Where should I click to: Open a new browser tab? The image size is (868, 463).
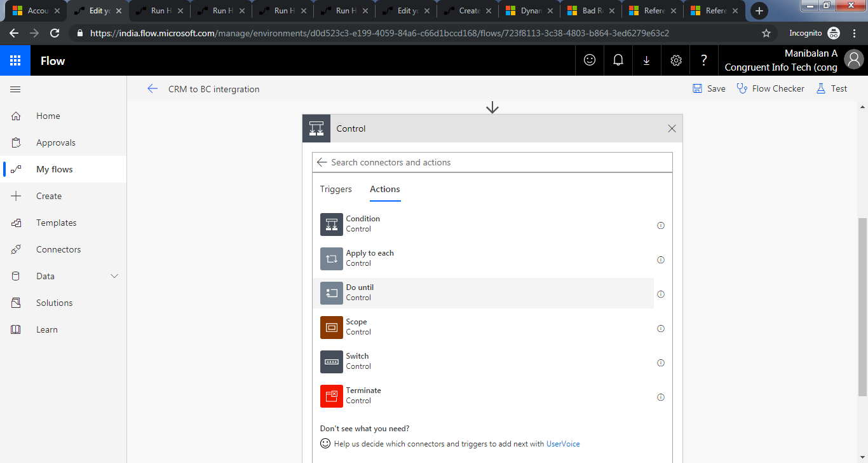[x=759, y=11]
